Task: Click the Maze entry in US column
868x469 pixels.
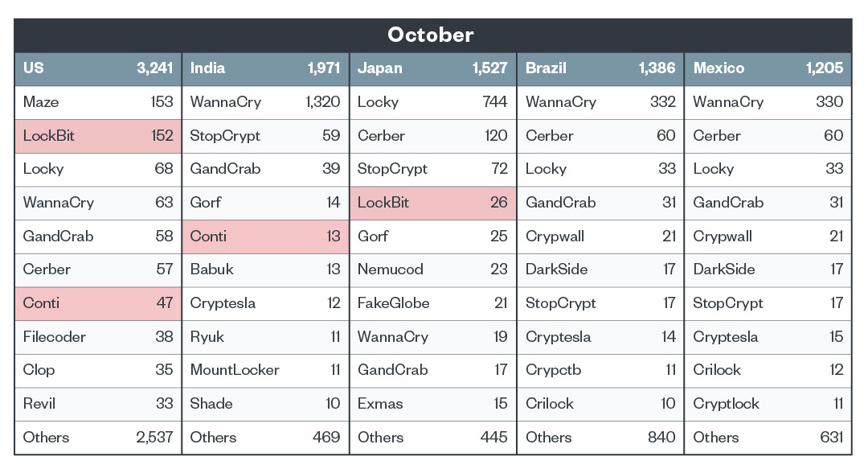Action: pyautogui.click(x=41, y=102)
